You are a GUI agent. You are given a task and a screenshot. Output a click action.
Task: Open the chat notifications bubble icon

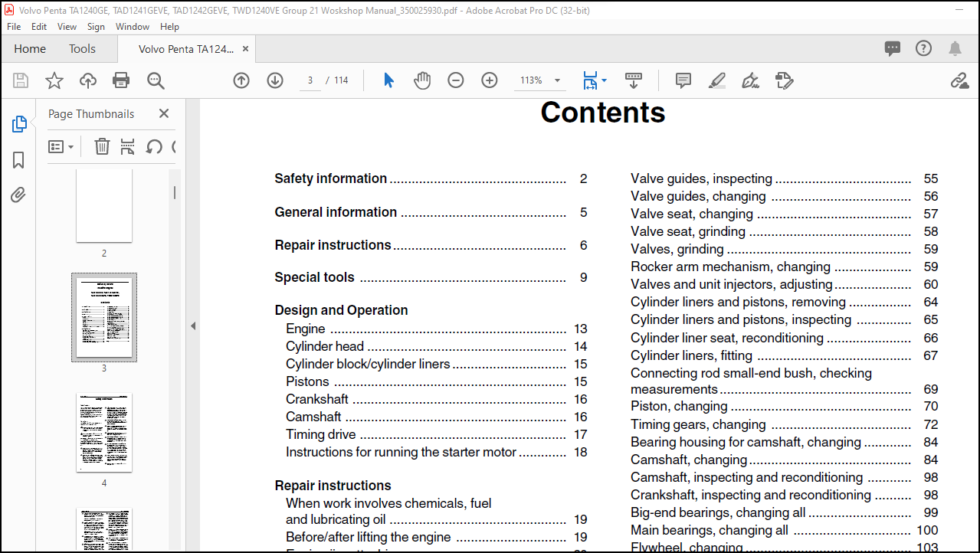[893, 48]
